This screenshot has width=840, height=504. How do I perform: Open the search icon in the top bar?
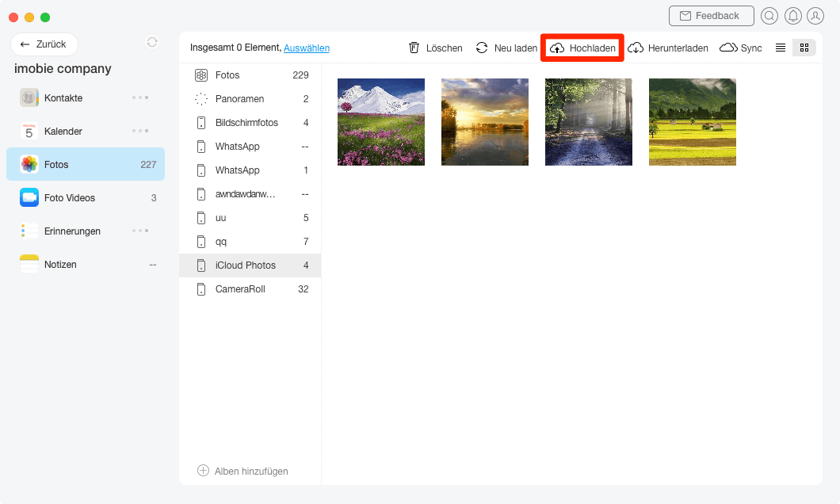[769, 16]
